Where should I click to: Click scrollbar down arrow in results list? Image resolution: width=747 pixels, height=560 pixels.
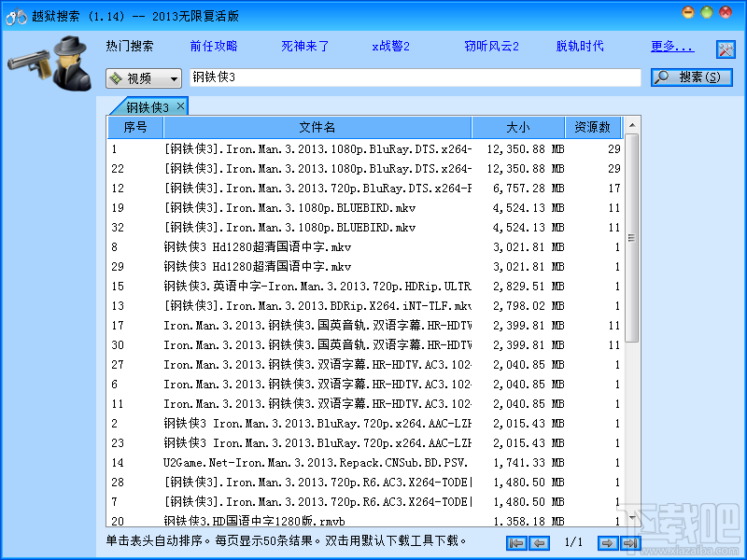(632, 518)
